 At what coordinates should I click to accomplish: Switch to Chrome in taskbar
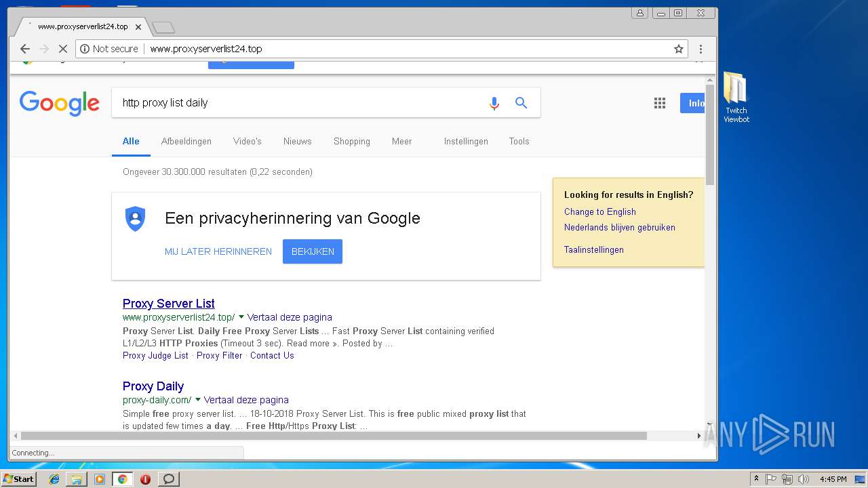tap(122, 479)
